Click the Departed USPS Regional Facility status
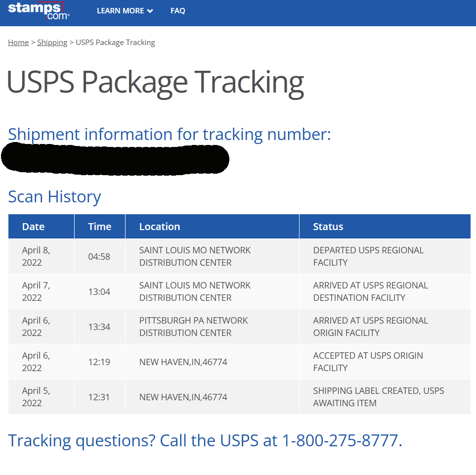Image resolution: width=476 pixels, height=475 pixels. 368,256
